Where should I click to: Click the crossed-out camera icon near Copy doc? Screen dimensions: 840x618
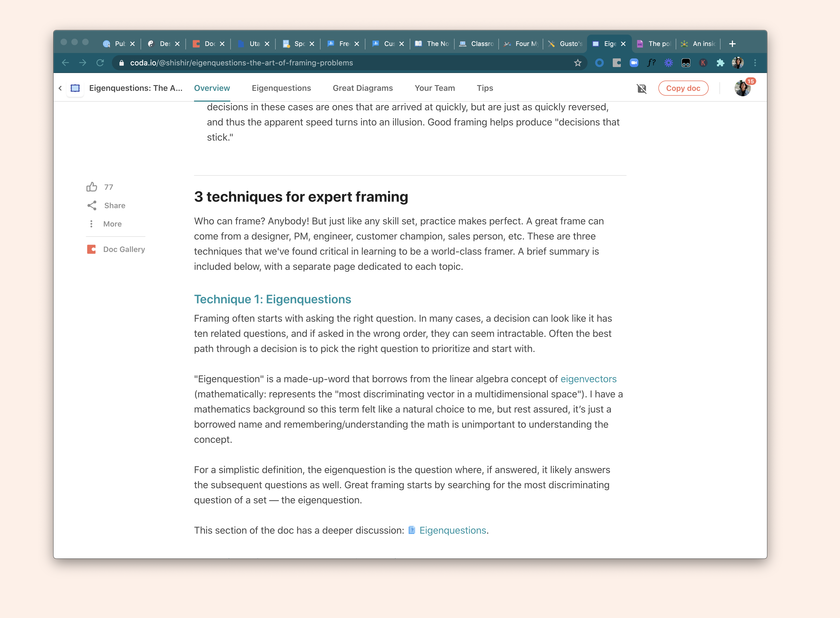click(642, 88)
